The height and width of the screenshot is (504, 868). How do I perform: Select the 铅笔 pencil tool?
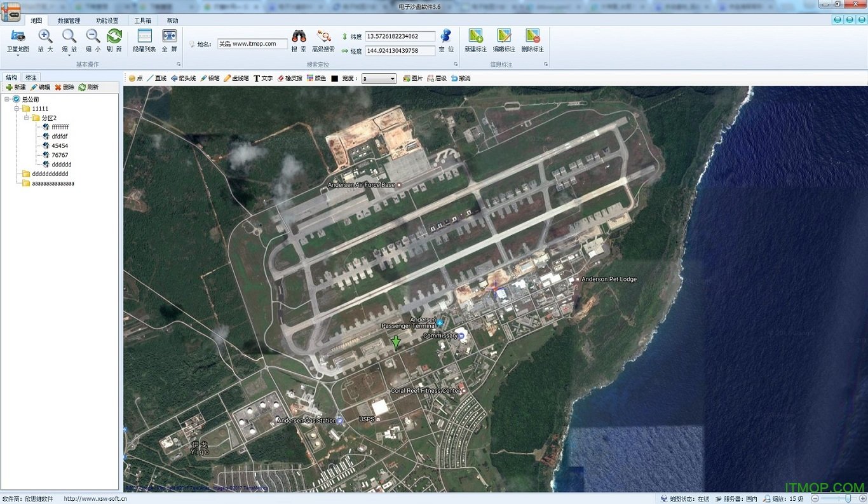[x=210, y=78]
